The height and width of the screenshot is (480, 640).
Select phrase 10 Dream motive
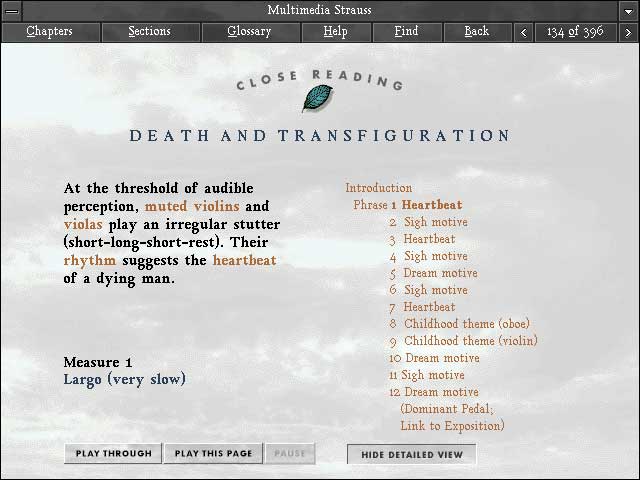pyautogui.click(x=434, y=358)
